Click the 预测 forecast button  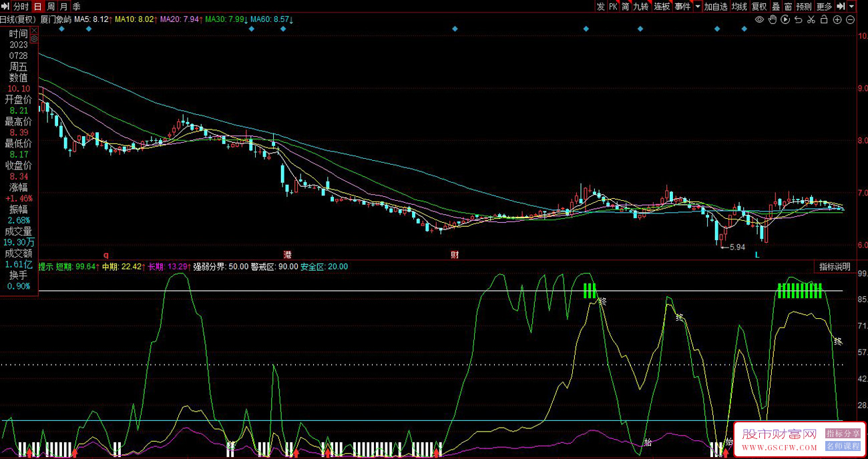pos(804,7)
